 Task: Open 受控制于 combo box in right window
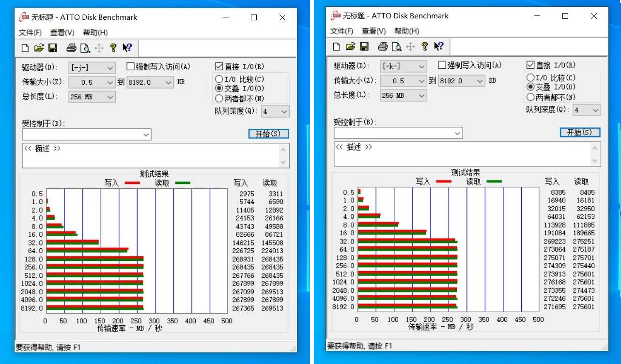pos(398,133)
